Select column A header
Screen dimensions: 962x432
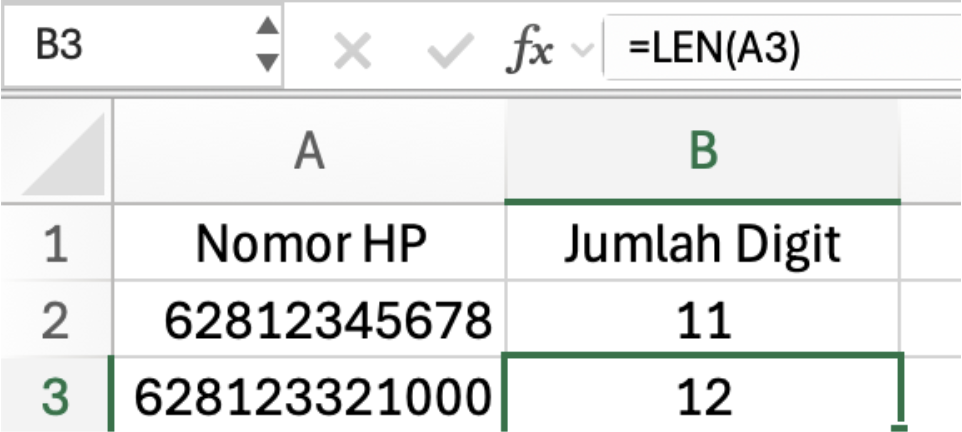point(309,153)
